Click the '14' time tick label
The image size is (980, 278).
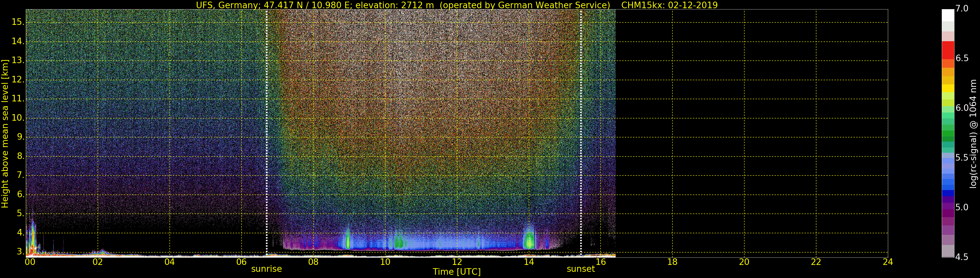529,262
